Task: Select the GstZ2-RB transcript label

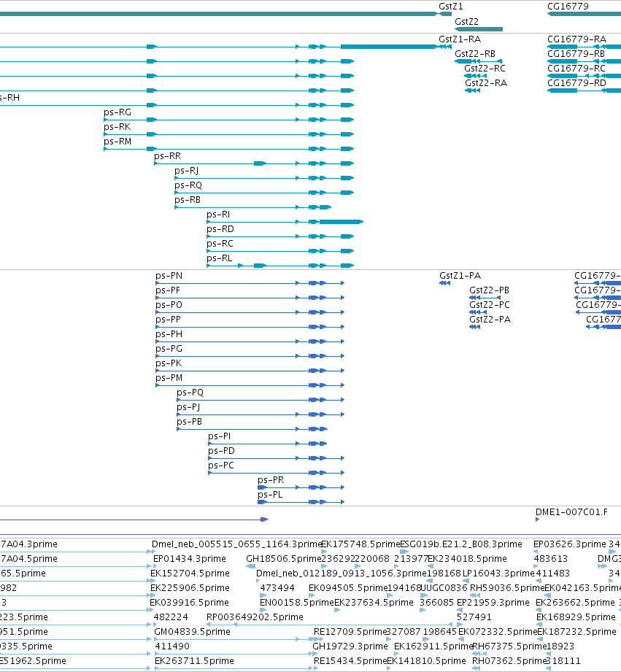Action: 475,54
